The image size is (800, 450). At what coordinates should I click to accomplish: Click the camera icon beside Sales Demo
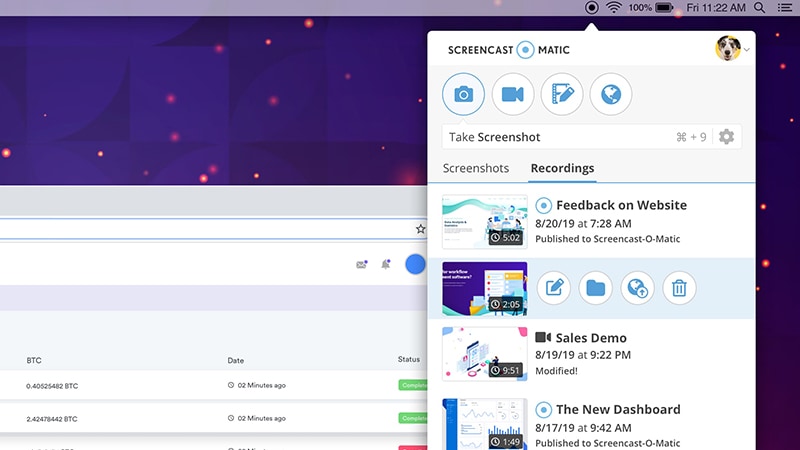pyautogui.click(x=543, y=337)
